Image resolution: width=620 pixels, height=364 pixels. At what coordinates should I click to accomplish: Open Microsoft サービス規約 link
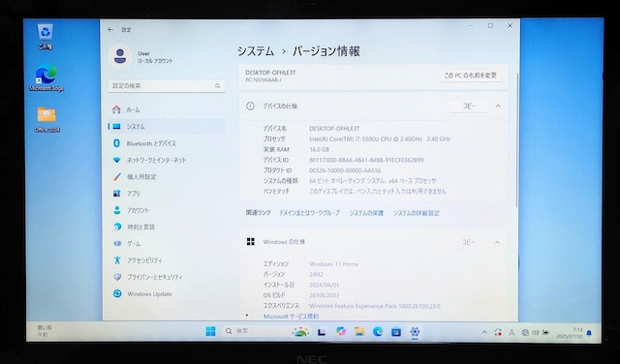291,317
